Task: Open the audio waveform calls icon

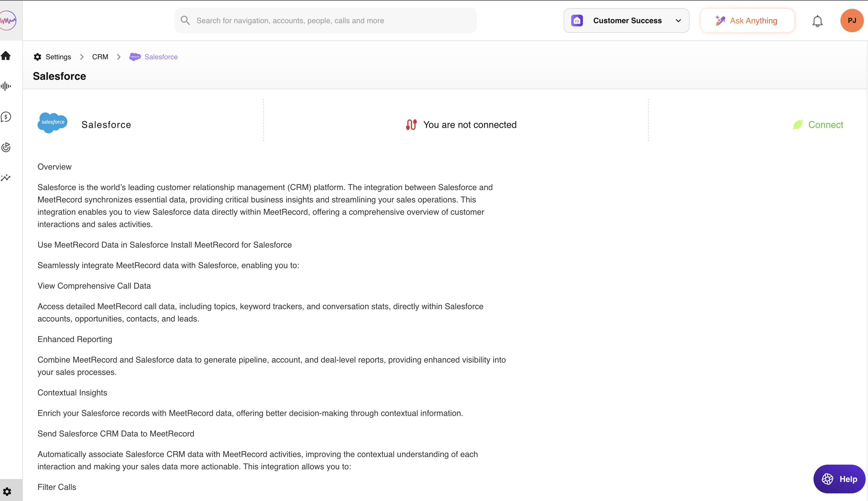Action: [6, 86]
